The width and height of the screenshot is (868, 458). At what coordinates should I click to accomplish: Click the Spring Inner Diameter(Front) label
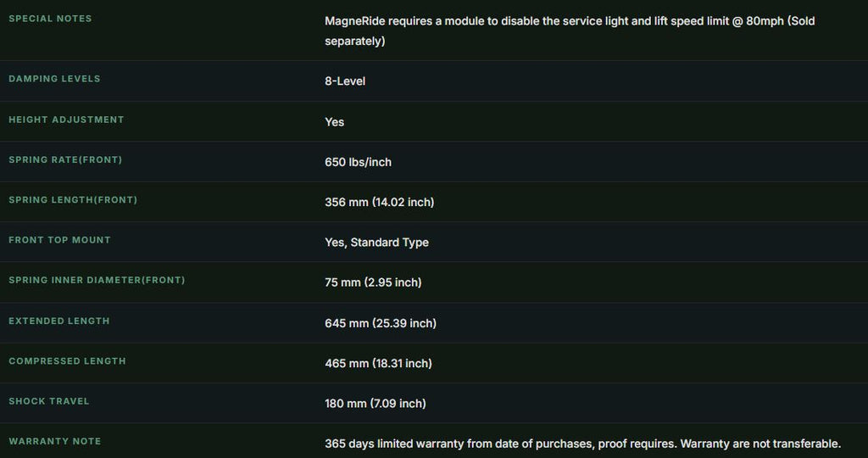point(97,280)
